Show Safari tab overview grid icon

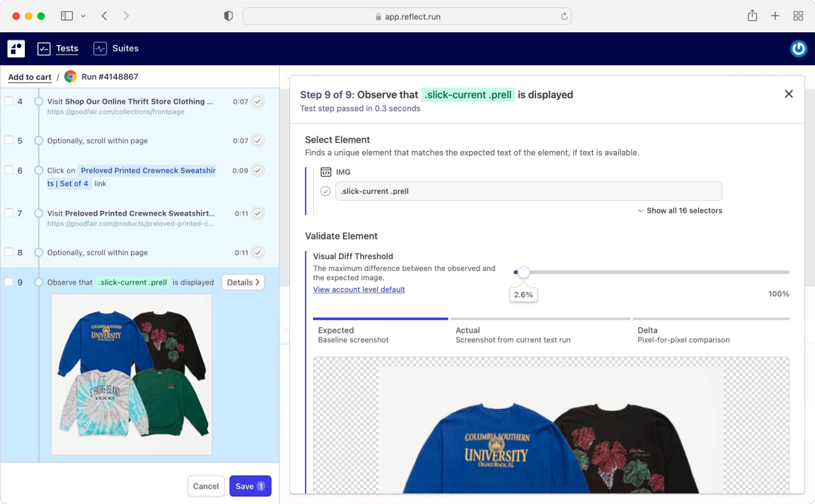point(798,16)
